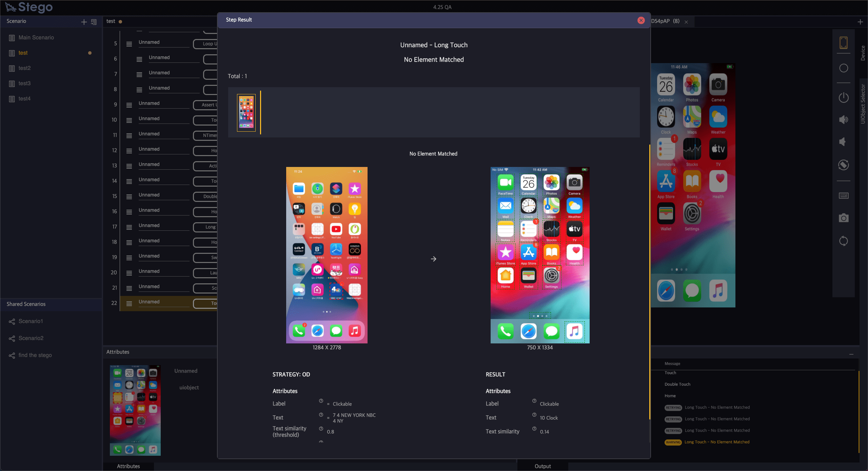Click the screenshot camera icon in toolbar
Screen dimensions: 868x471
[x=844, y=218]
